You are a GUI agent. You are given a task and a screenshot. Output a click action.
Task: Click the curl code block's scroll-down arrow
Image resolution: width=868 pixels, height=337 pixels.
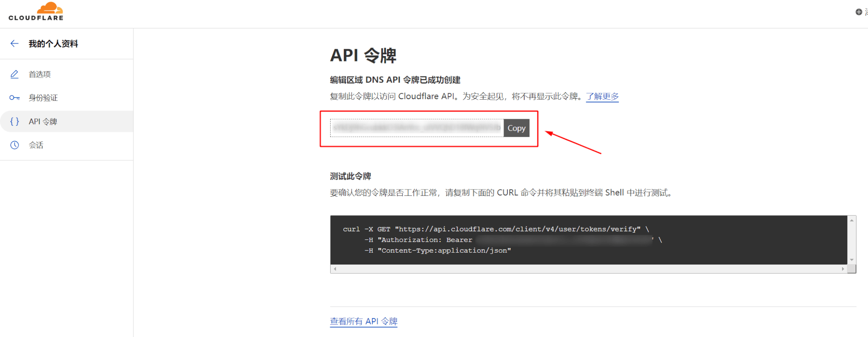point(851,260)
